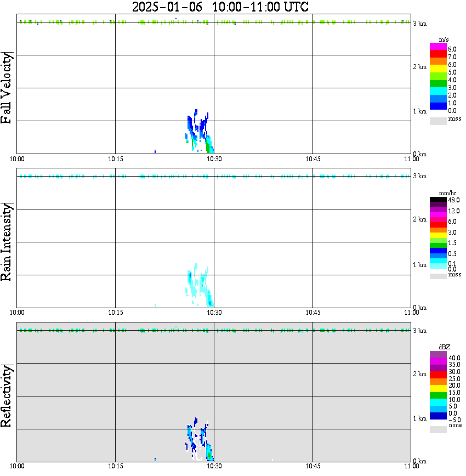466x476 pixels.
Task: Pick the blue swatch in the mm/hr legend
Action: [438, 251]
